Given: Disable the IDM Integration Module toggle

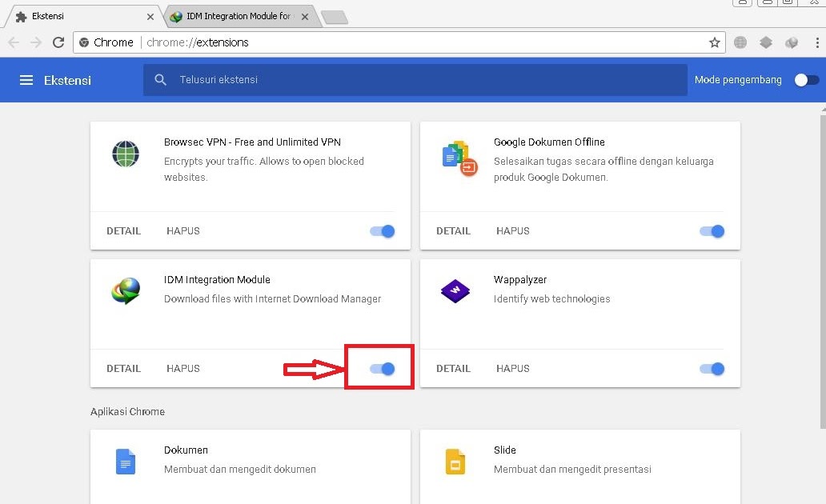Looking at the screenshot, I should (x=383, y=369).
